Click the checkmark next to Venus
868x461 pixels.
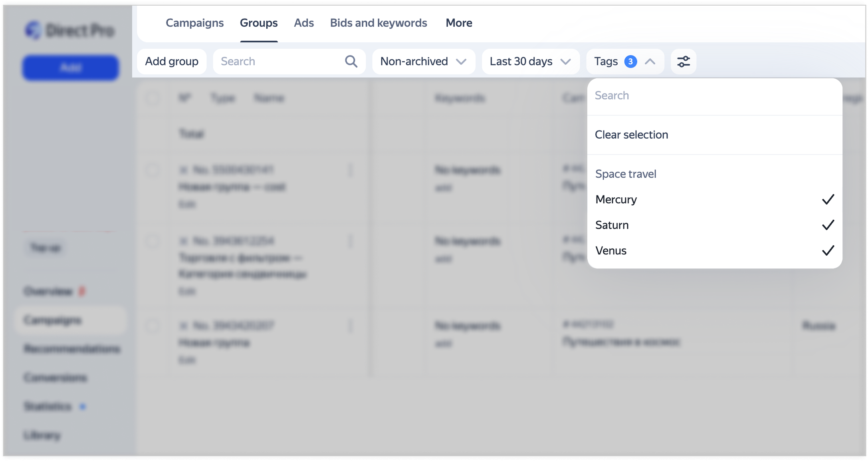[828, 250]
